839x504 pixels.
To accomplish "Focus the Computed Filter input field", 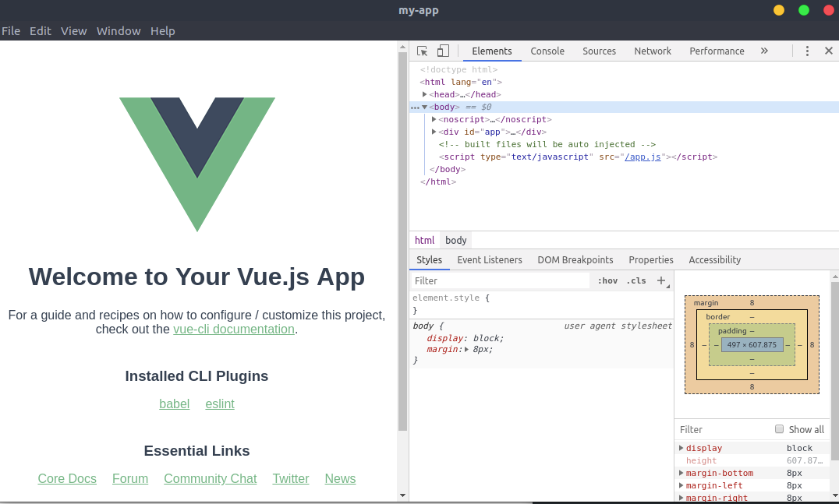I will click(724, 429).
